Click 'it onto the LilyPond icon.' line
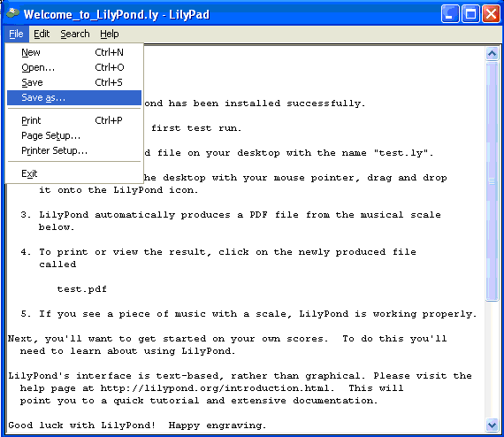 [118, 190]
